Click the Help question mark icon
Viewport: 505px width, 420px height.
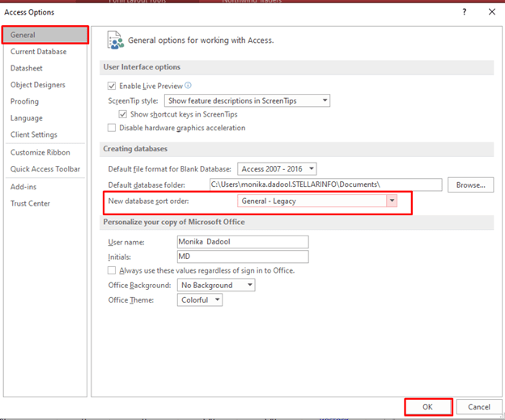[x=464, y=11]
